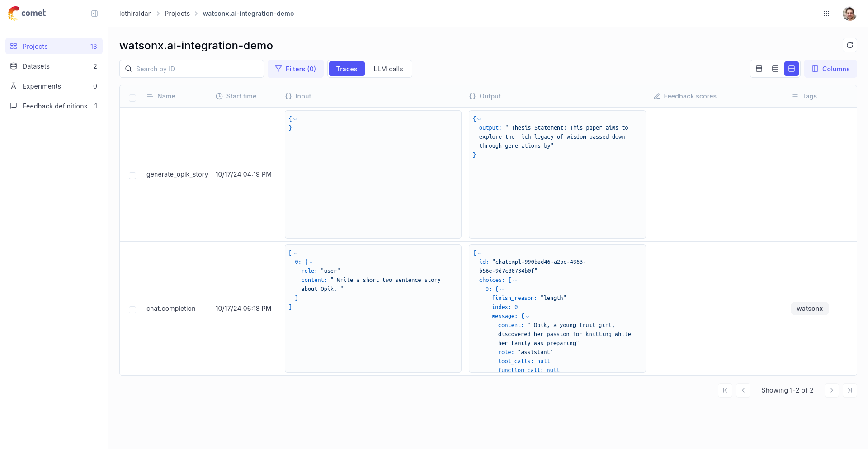
Task: Tick the chat.completion trace checkbox
Action: pos(132,310)
